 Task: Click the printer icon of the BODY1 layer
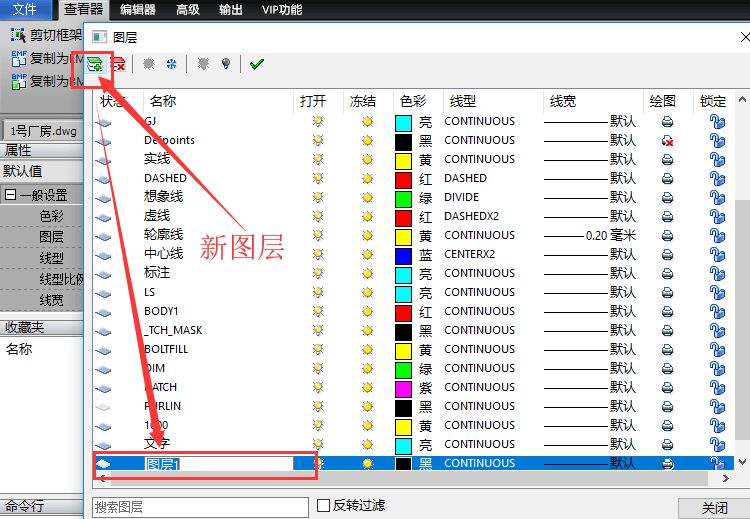tap(667, 311)
